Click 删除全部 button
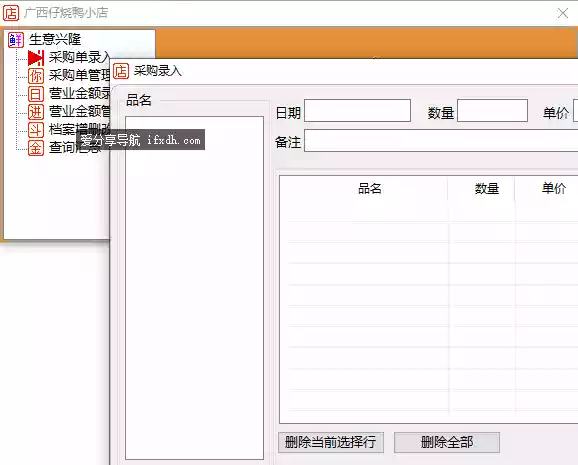The height and width of the screenshot is (465, 578). pyautogui.click(x=447, y=443)
